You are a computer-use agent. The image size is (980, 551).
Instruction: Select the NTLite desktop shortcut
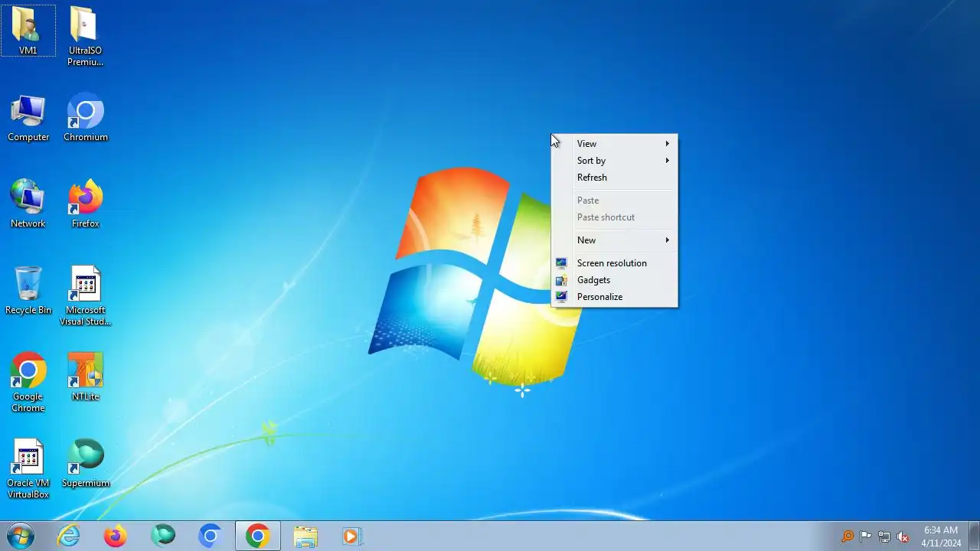(86, 377)
